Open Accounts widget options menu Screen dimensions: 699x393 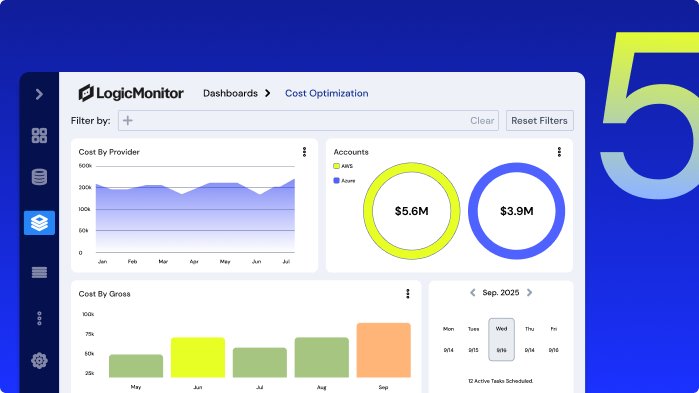[x=559, y=152]
